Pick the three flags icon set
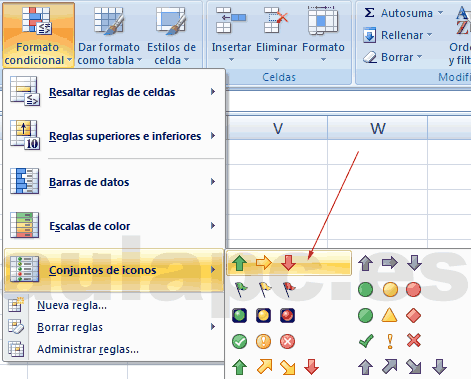 (x=264, y=289)
